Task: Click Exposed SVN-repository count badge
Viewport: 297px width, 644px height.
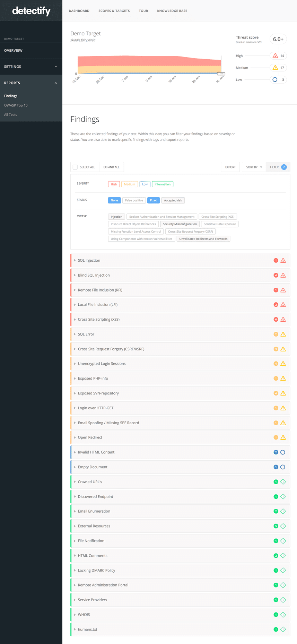Action: point(276,393)
